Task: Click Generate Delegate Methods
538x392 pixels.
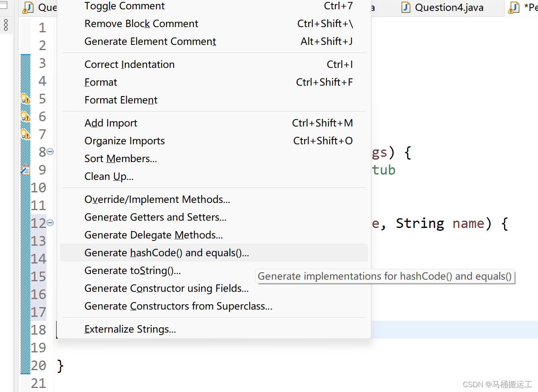Action: click(x=214, y=235)
